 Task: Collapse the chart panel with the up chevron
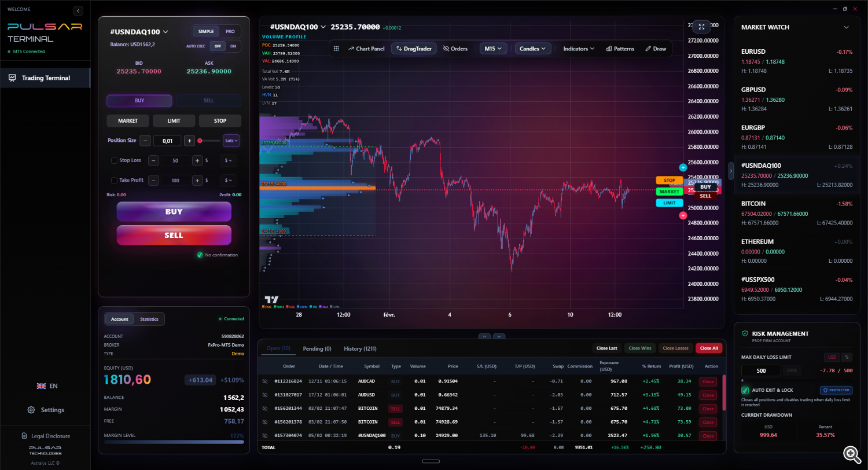click(x=485, y=336)
